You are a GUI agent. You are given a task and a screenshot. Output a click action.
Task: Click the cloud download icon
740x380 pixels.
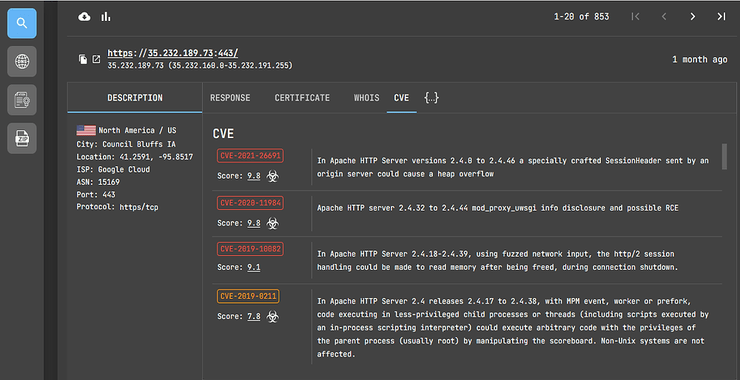coord(84,17)
